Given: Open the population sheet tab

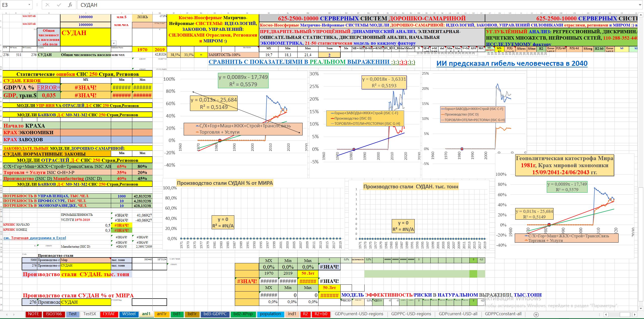Looking at the screenshot, I should [270, 314].
